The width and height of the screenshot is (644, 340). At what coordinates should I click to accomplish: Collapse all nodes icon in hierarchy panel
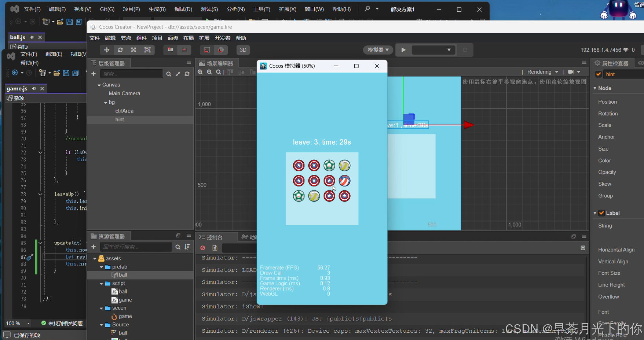pos(178,74)
